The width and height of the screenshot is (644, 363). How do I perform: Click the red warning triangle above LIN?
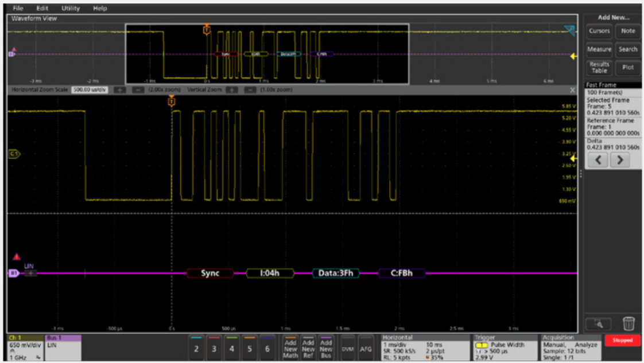17,257
